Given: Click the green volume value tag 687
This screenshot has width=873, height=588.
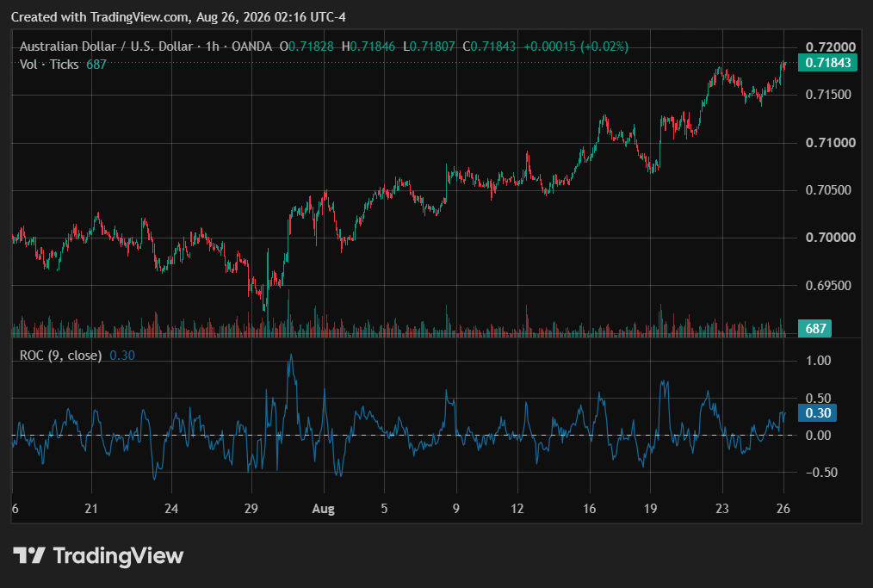Looking at the screenshot, I should pos(814,329).
